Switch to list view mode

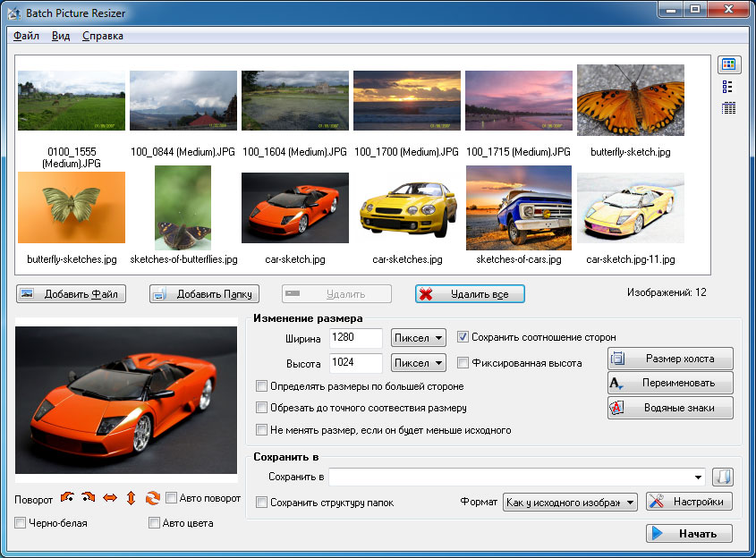click(x=728, y=87)
